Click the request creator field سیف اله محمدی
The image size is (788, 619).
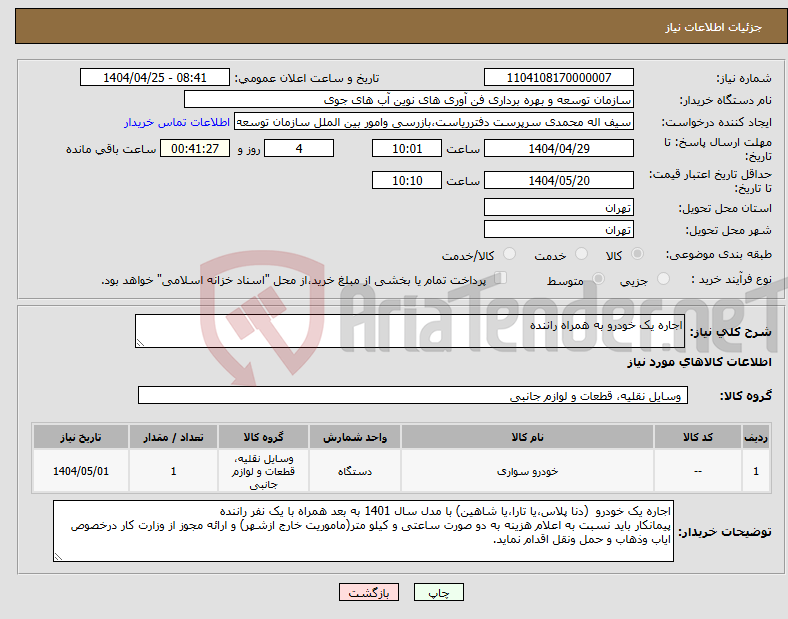pyautogui.click(x=434, y=122)
